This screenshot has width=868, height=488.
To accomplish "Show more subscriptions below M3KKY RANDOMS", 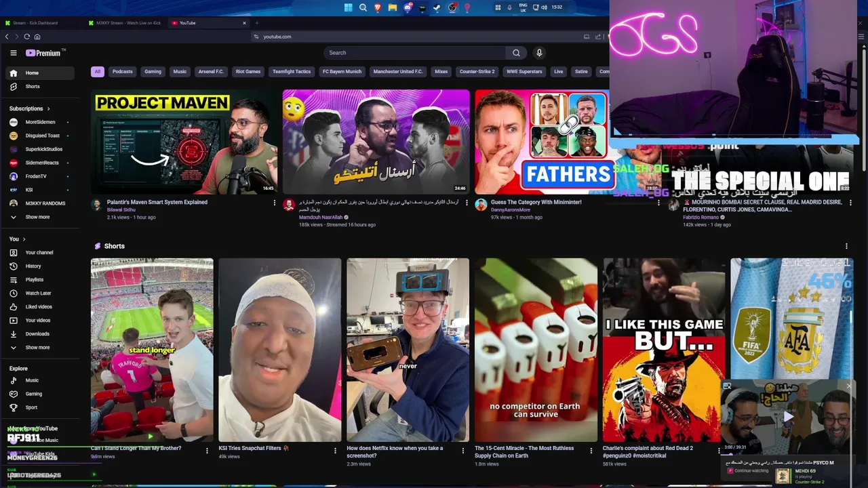I will [x=41, y=217].
